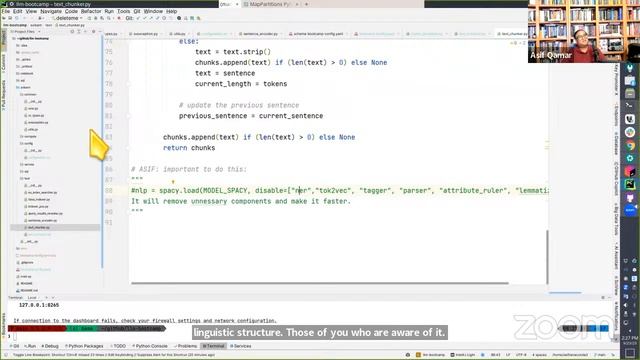This screenshot has height=360, width=640.
Task: Click the Chrome icon in the right dock
Action: click(630, 145)
